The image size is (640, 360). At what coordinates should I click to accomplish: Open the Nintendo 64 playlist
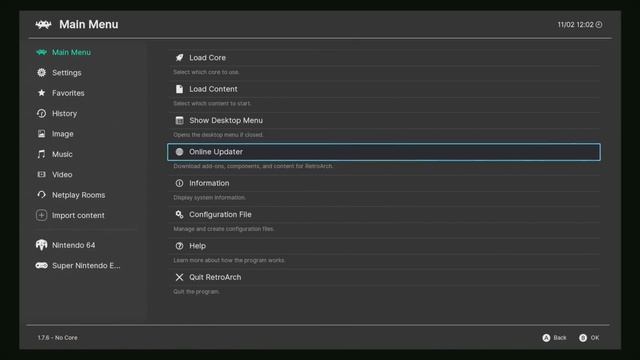click(x=73, y=245)
